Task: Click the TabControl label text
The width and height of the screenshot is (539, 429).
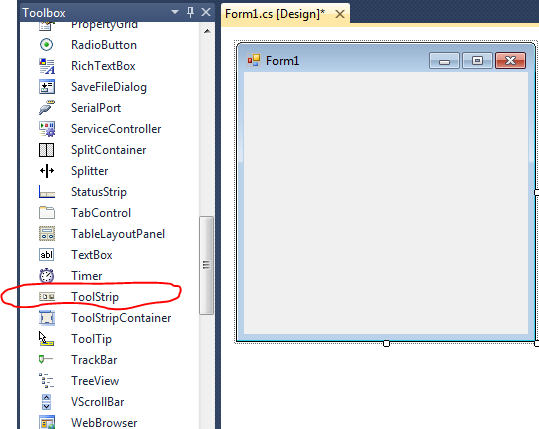Action: coord(101,213)
